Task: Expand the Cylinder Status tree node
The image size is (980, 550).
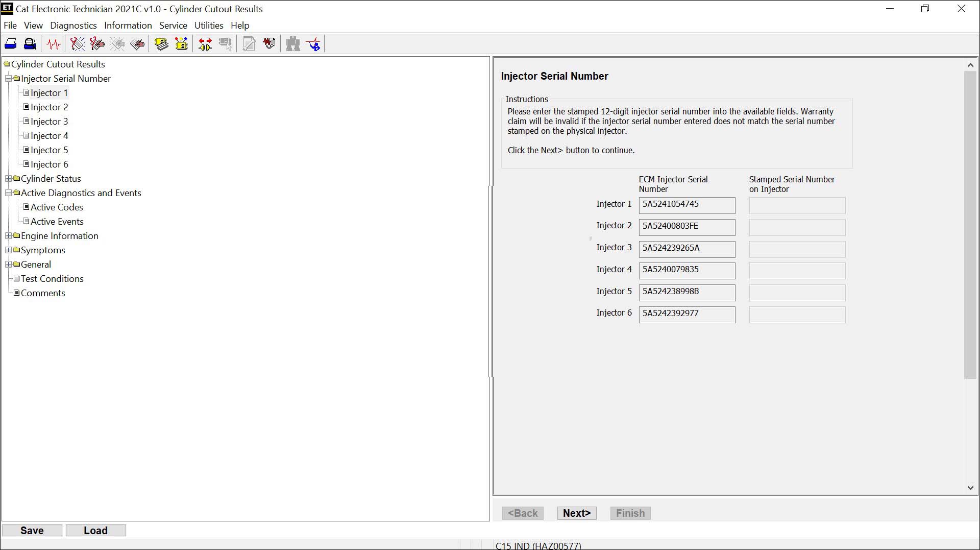Action: coord(8,178)
